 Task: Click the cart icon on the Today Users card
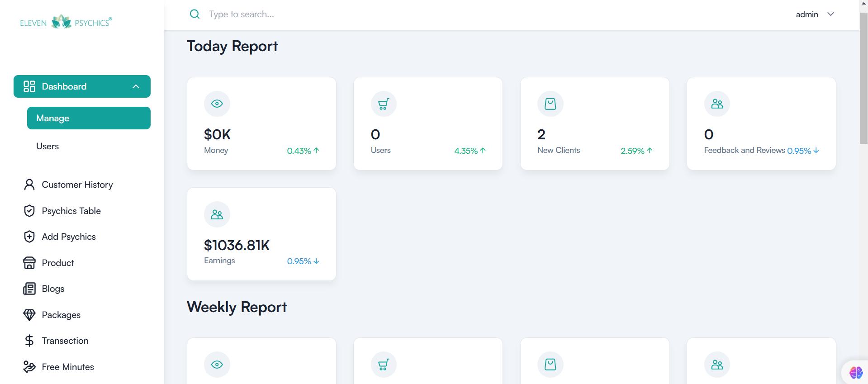tap(384, 104)
